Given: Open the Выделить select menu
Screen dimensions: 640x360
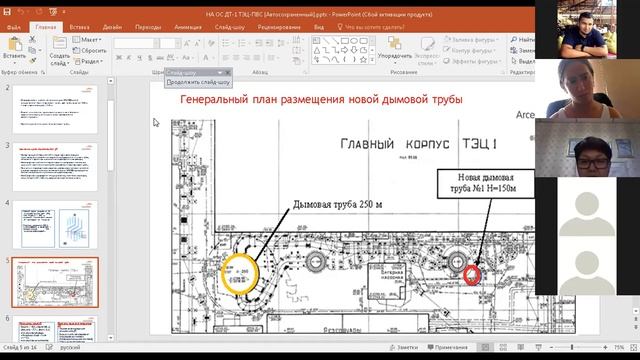Looking at the screenshot, I should (522, 61).
